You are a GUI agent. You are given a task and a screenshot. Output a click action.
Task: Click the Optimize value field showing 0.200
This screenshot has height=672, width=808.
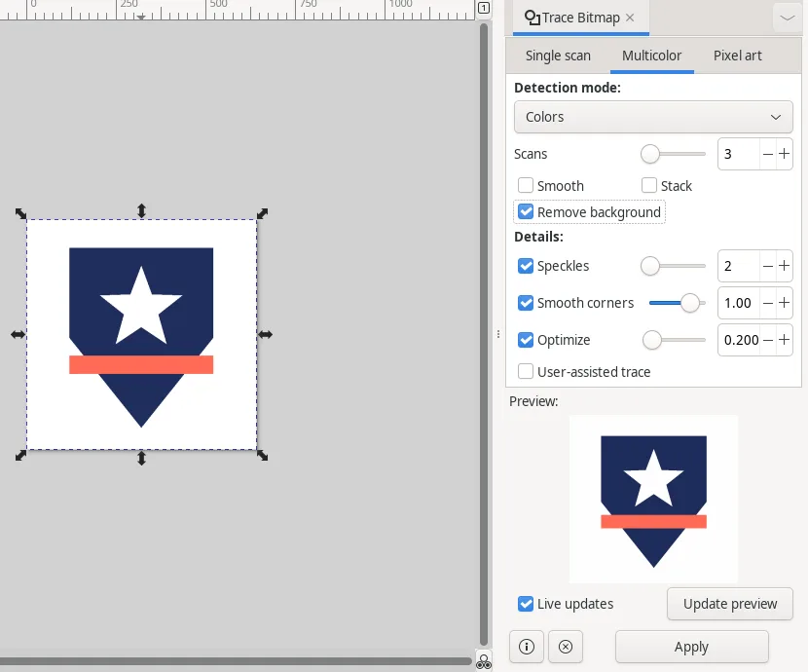pos(741,340)
